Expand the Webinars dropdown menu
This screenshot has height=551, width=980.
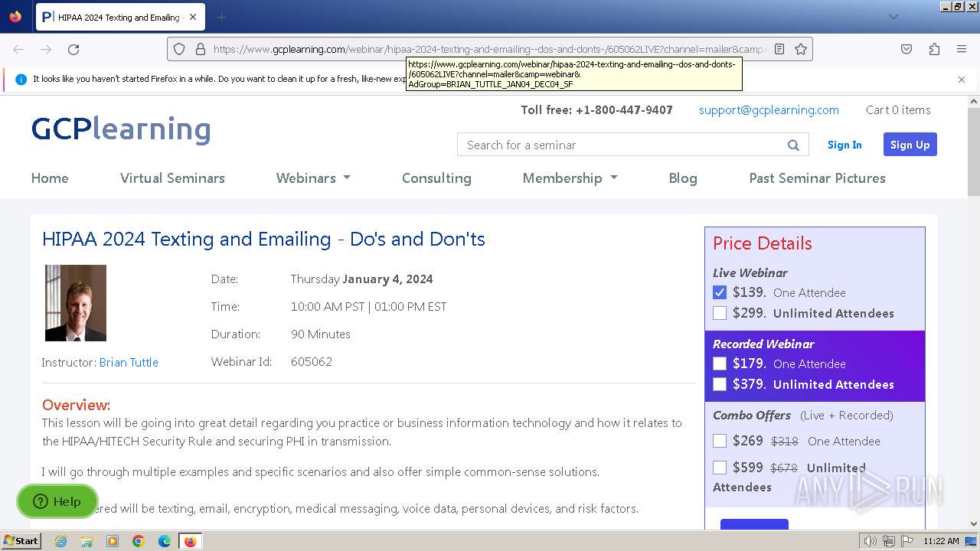[313, 178]
